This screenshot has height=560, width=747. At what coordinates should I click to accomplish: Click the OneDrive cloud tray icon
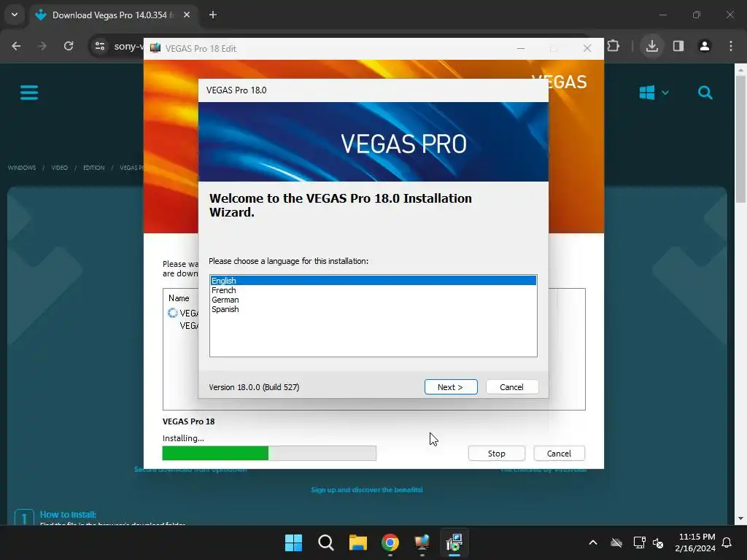click(616, 542)
